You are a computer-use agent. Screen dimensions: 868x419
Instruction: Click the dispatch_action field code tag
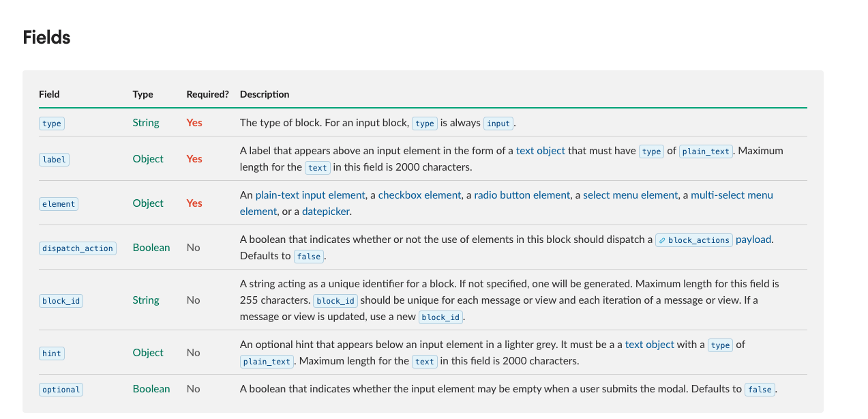(78, 248)
